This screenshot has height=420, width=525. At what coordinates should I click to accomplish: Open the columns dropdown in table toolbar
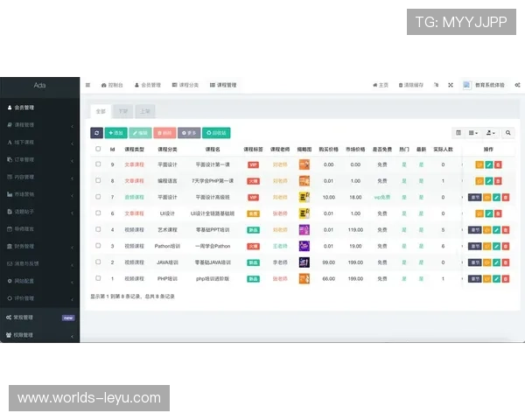coord(473,133)
